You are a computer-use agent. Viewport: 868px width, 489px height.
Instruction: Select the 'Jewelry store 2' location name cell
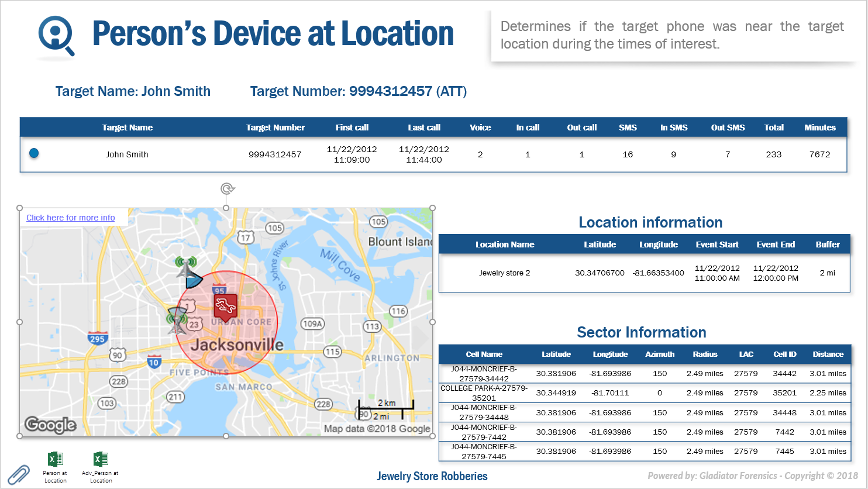(x=504, y=273)
